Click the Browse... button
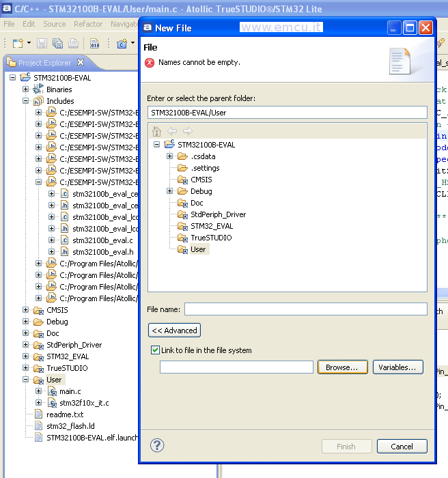 coord(342,367)
